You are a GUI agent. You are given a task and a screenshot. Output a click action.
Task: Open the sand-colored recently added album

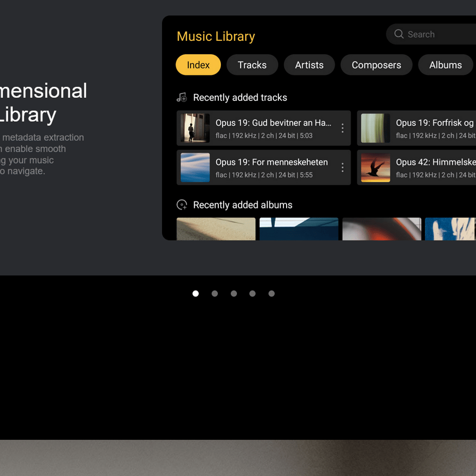coord(216,229)
